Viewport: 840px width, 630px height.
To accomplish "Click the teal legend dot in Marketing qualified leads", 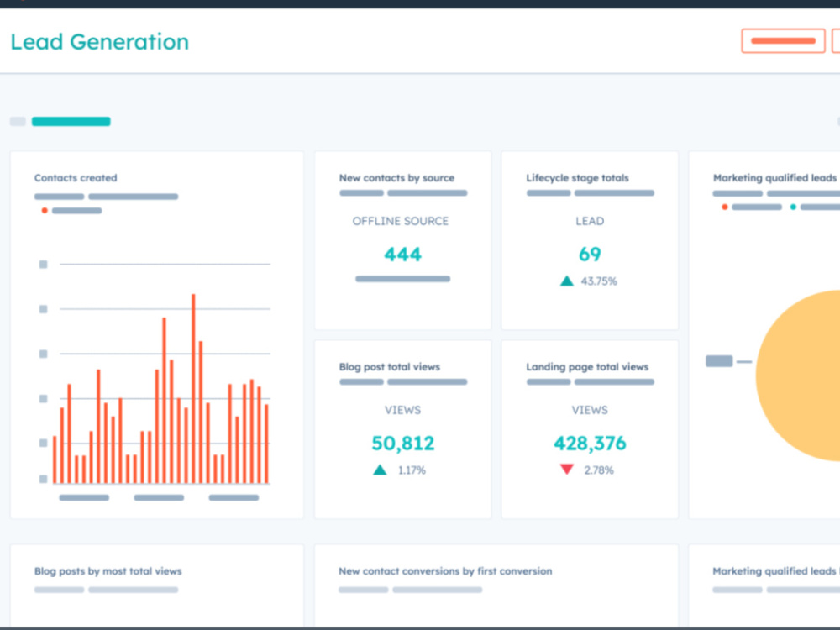I will pyautogui.click(x=793, y=207).
